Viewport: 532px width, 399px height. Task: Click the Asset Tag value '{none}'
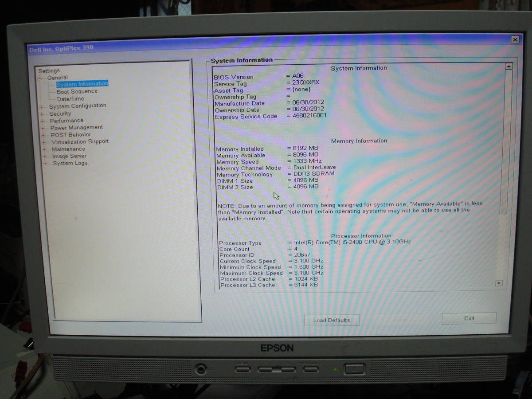point(301,89)
